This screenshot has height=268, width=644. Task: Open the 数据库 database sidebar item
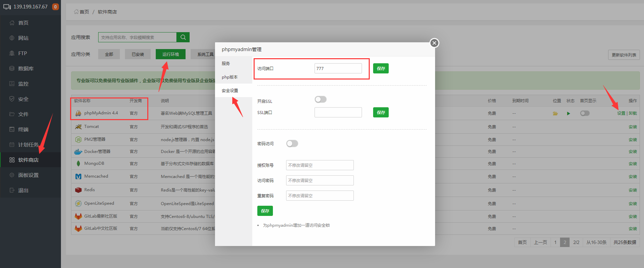coord(30,68)
